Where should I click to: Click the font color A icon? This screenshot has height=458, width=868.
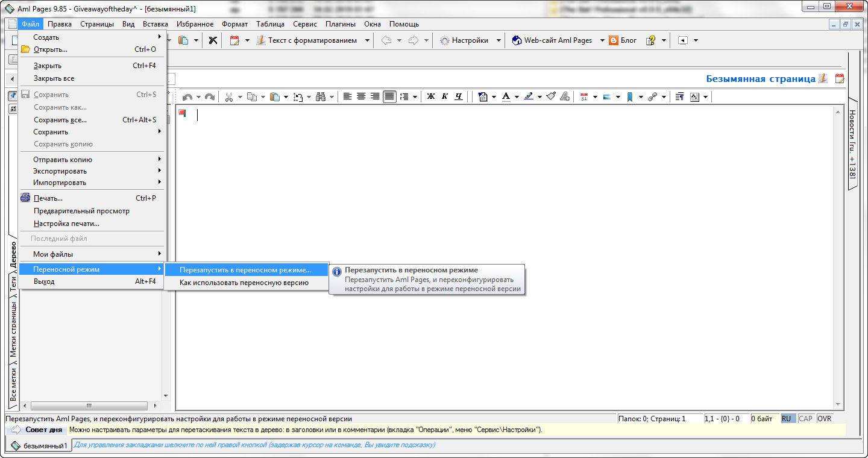[x=506, y=96]
